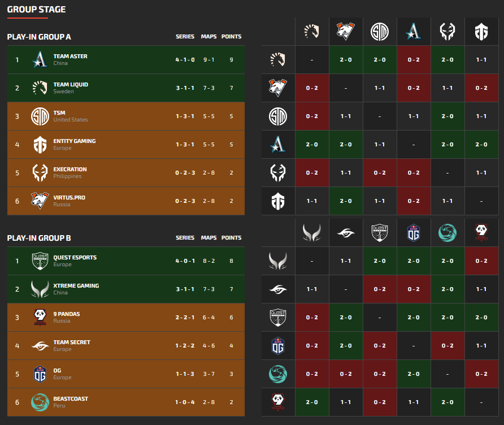The height and width of the screenshot is (425, 504).
Task: Click Execration logo in Group A column header
Action: coord(447,31)
